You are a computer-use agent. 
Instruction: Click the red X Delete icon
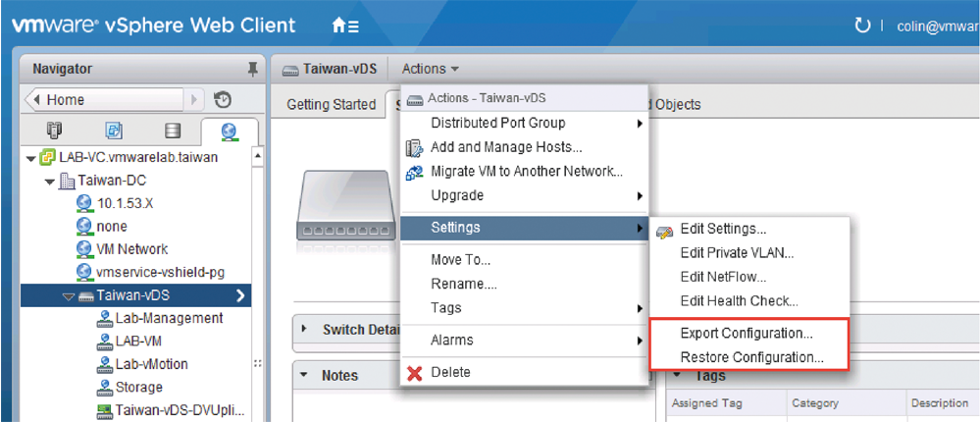414,373
